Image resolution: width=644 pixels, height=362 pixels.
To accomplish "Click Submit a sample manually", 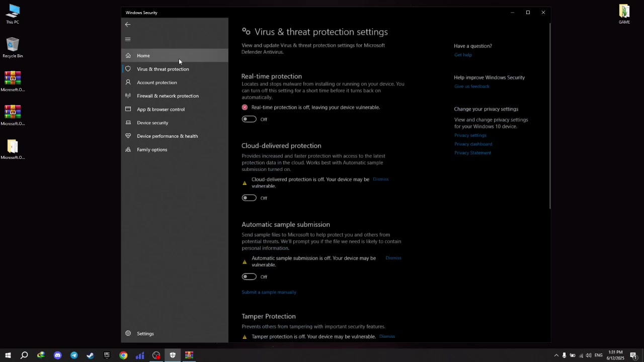I will coord(269,292).
